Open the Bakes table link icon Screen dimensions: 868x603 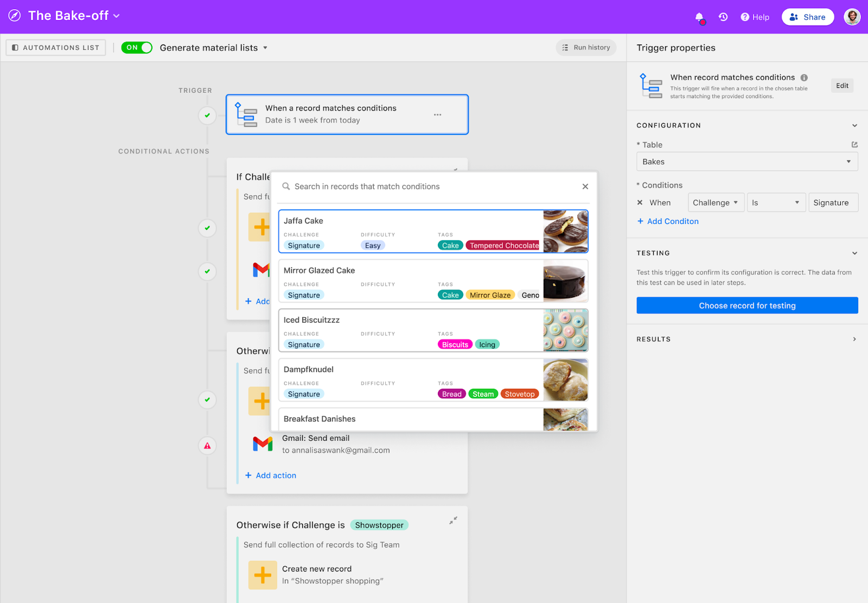[x=854, y=145]
